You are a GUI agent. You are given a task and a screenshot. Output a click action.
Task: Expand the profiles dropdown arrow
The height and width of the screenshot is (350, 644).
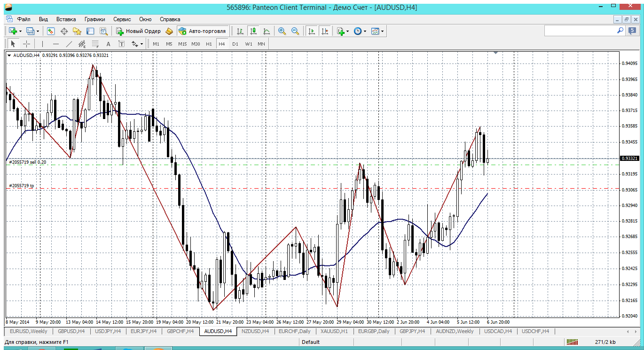click(38, 31)
